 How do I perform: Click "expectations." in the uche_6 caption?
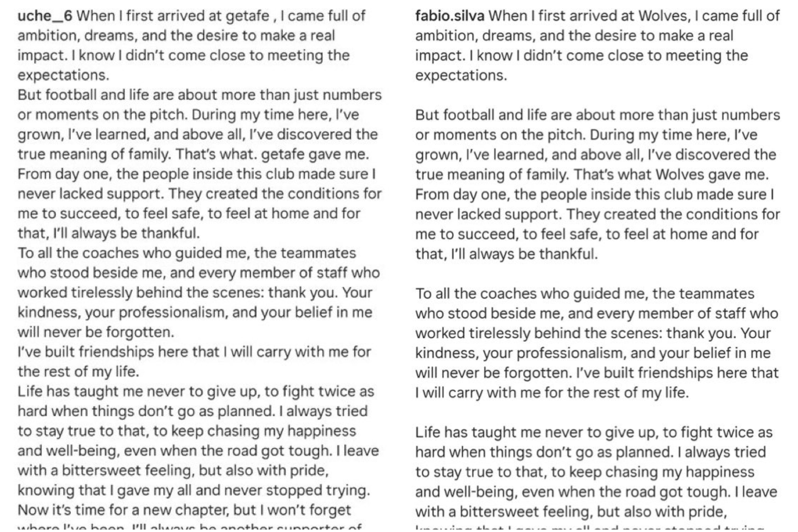coord(63,75)
